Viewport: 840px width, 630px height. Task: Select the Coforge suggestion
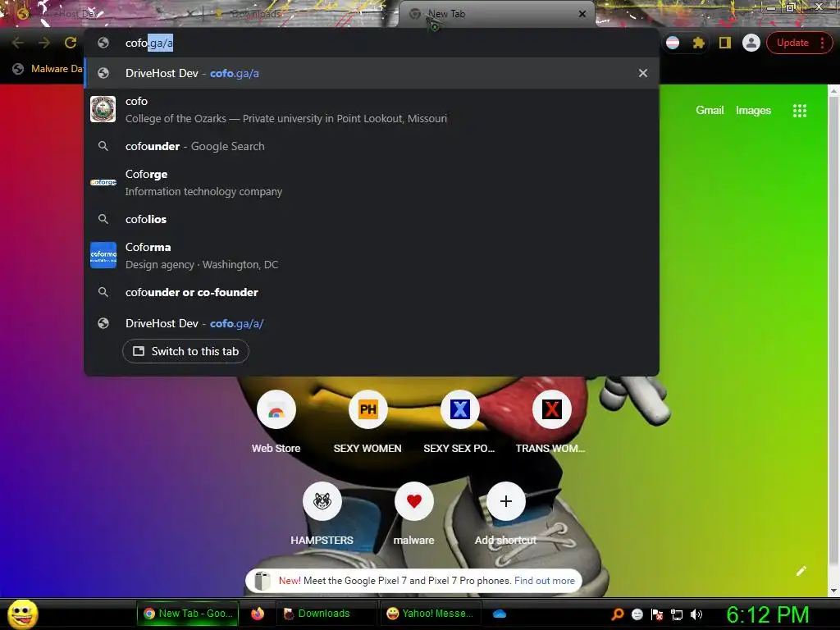tap(372, 183)
